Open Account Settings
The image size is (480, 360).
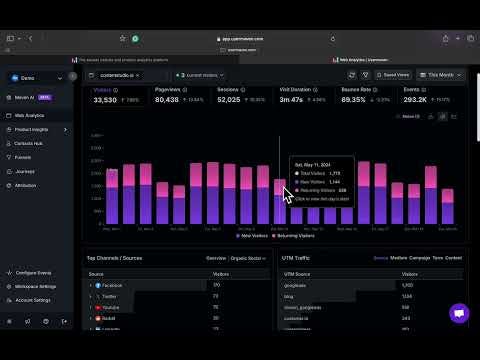click(29, 300)
